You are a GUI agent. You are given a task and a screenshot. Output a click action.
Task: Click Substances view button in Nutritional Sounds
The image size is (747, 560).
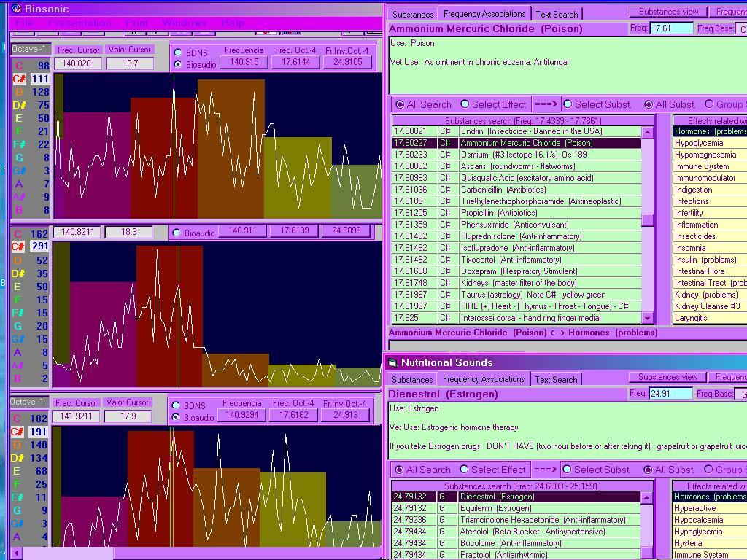click(667, 377)
